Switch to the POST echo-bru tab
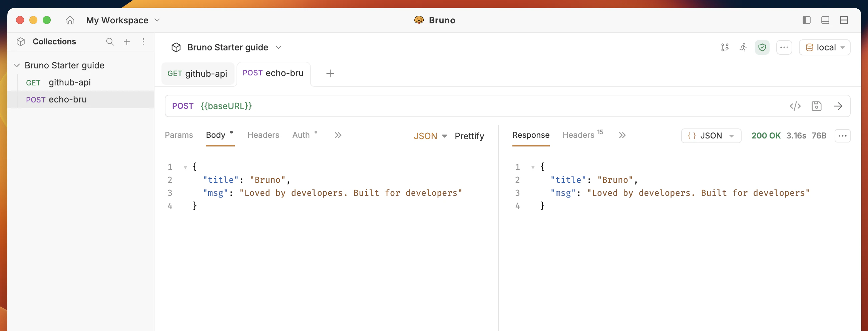 coord(273,73)
